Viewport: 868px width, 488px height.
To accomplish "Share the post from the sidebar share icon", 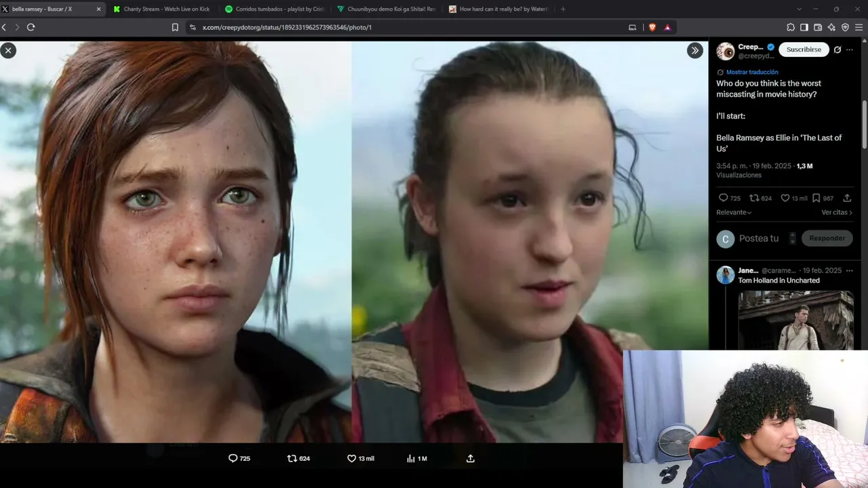I will tap(847, 198).
